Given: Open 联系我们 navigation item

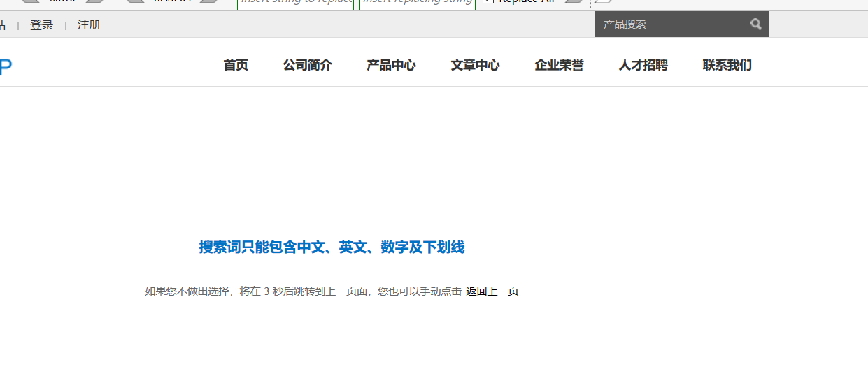Looking at the screenshot, I should pyautogui.click(x=727, y=65).
